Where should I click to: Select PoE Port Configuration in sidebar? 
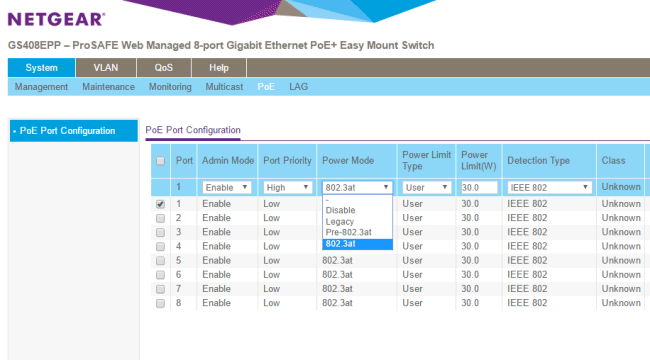74,131
